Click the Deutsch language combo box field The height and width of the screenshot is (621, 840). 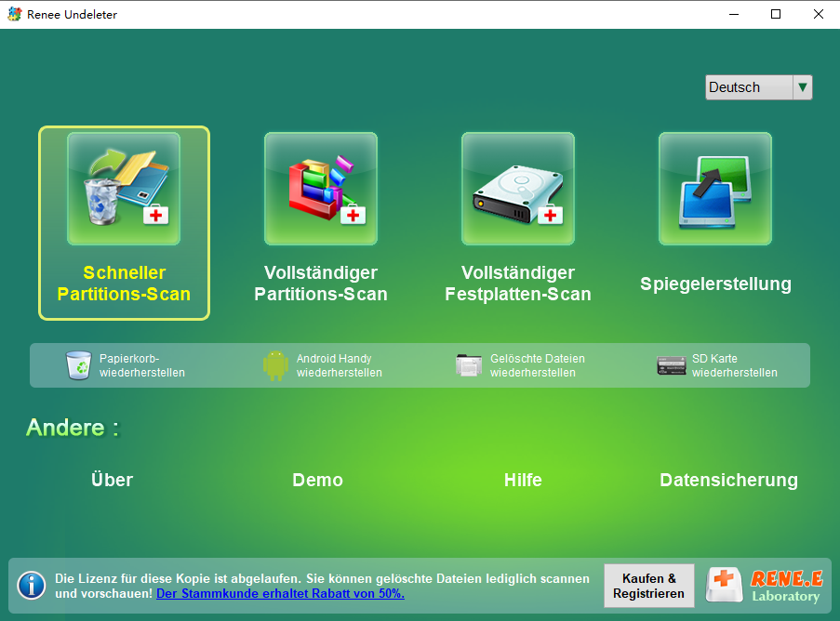(x=758, y=87)
